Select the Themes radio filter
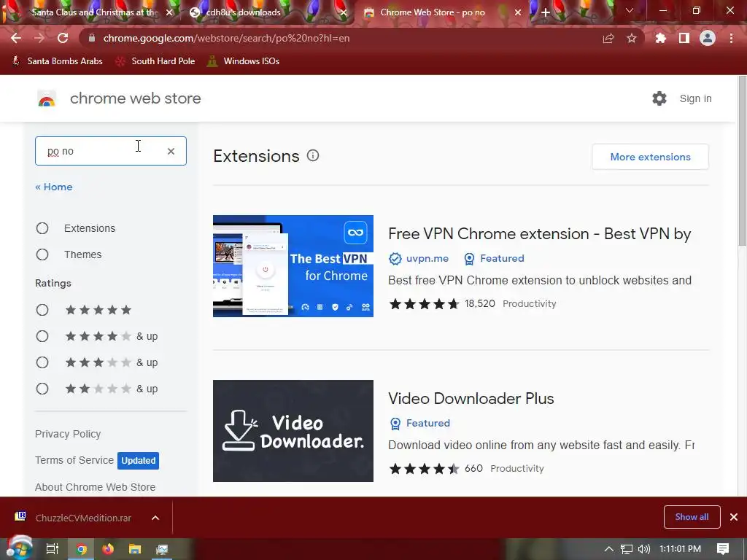Screen dimensions: 747x560 [x=42, y=254]
